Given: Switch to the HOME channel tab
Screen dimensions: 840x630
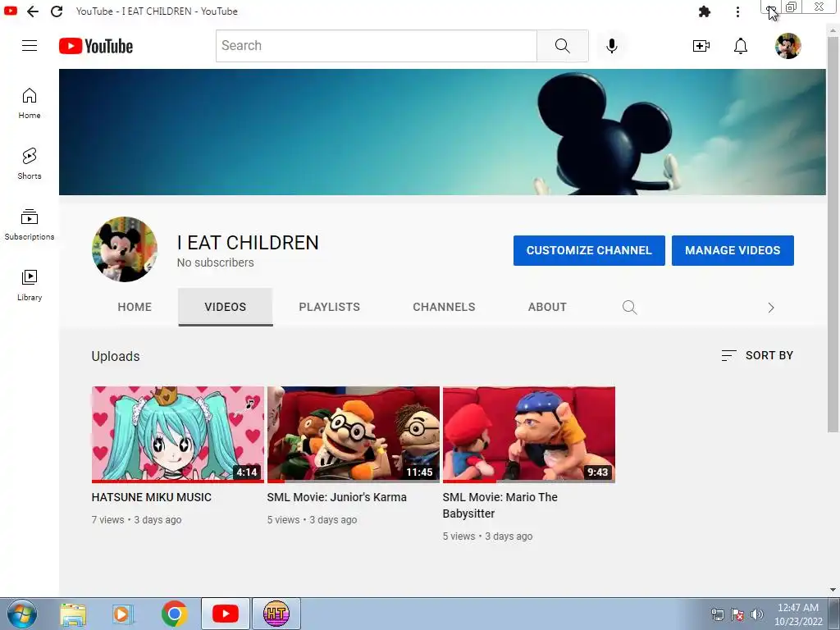Looking at the screenshot, I should [135, 307].
